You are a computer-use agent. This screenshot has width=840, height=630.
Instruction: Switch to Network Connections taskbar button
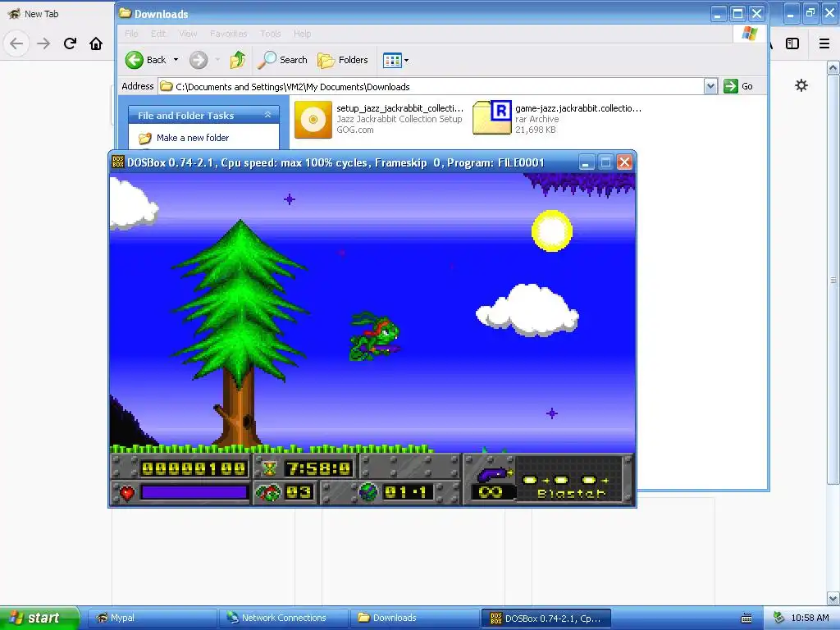click(283, 618)
